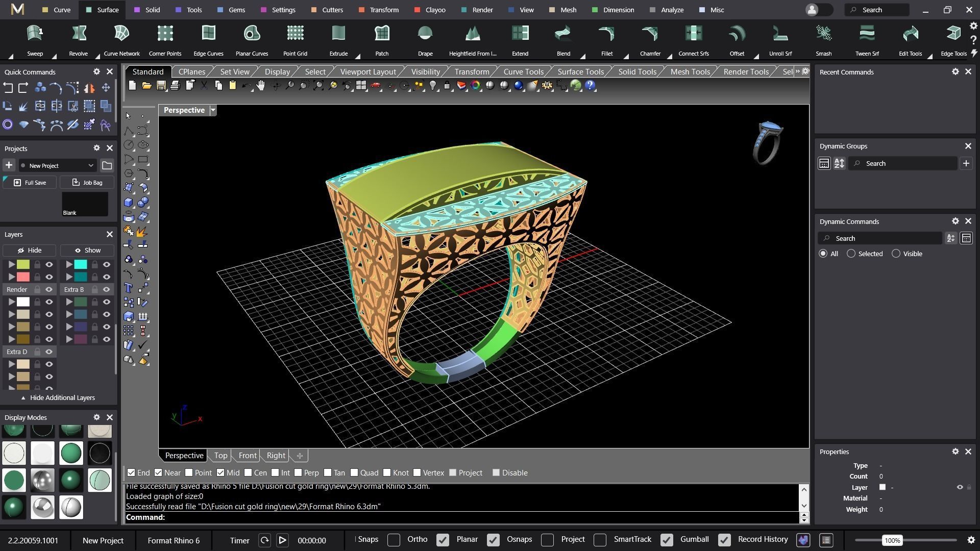This screenshot has width=980, height=551.
Task: Click the Job Bag button
Action: pyautogui.click(x=87, y=182)
